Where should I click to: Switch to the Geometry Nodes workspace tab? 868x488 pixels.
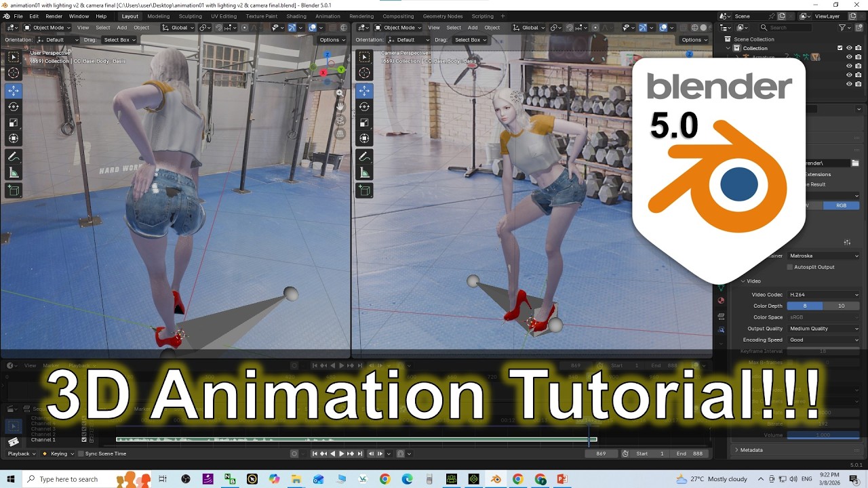(x=442, y=16)
